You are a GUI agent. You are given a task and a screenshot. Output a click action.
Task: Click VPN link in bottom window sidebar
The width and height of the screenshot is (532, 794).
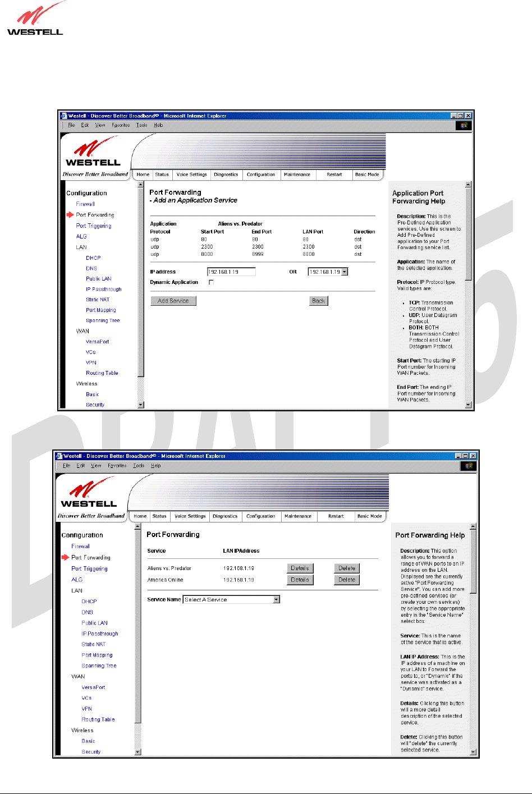(x=87, y=709)
